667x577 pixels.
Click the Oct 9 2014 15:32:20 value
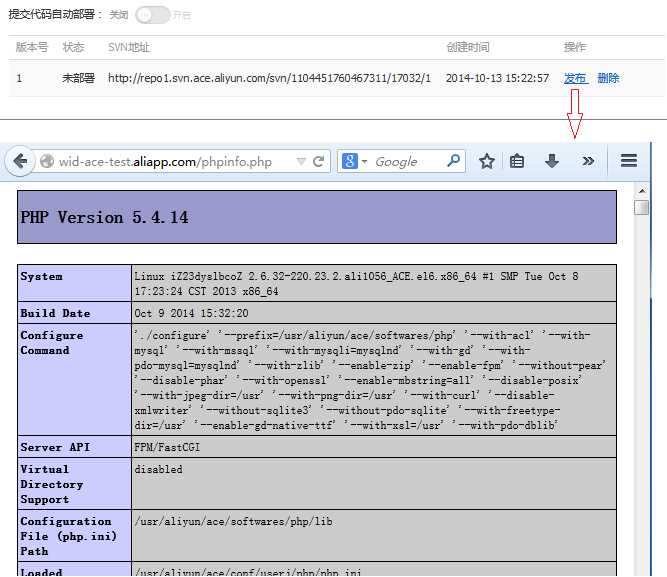(x=191, y=313)
